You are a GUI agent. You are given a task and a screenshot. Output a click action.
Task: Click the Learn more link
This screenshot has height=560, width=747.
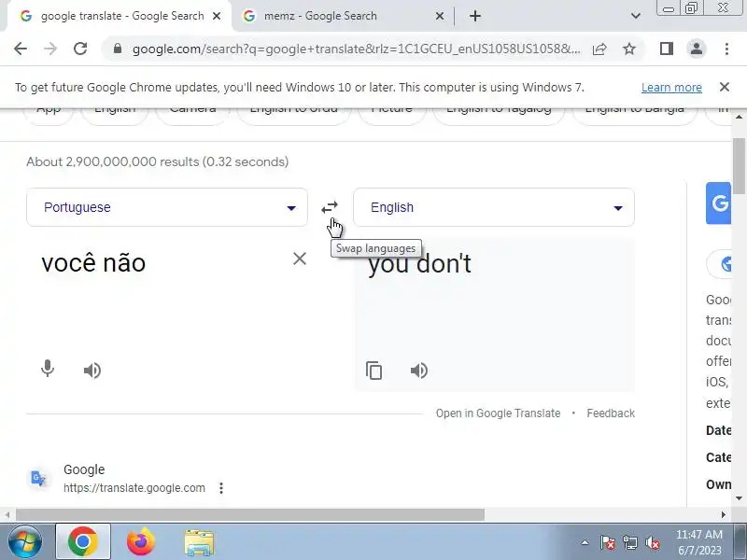671,88
